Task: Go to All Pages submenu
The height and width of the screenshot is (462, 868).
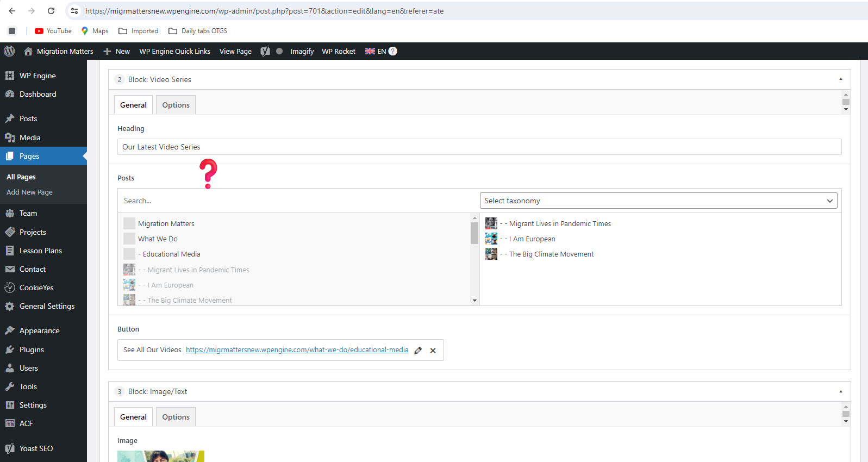Action: tap(21, 177)
